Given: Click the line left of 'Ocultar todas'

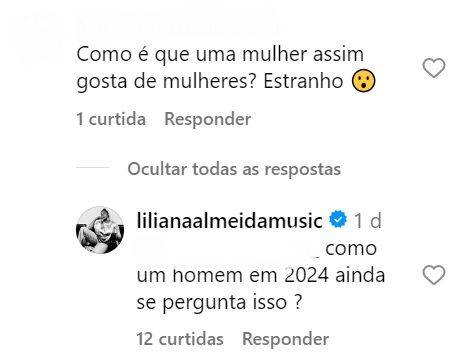Looking at the screenshot, I should point(93,167).
